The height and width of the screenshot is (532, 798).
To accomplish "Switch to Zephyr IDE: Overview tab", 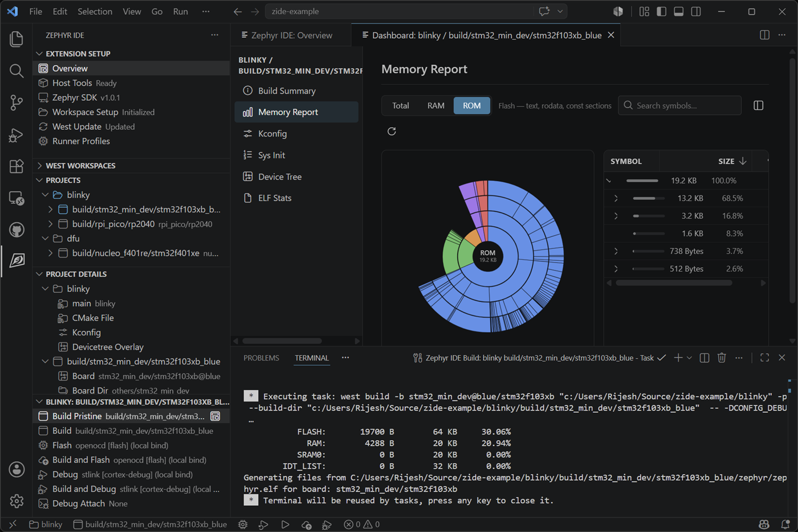I will click(x=291, y=35).
